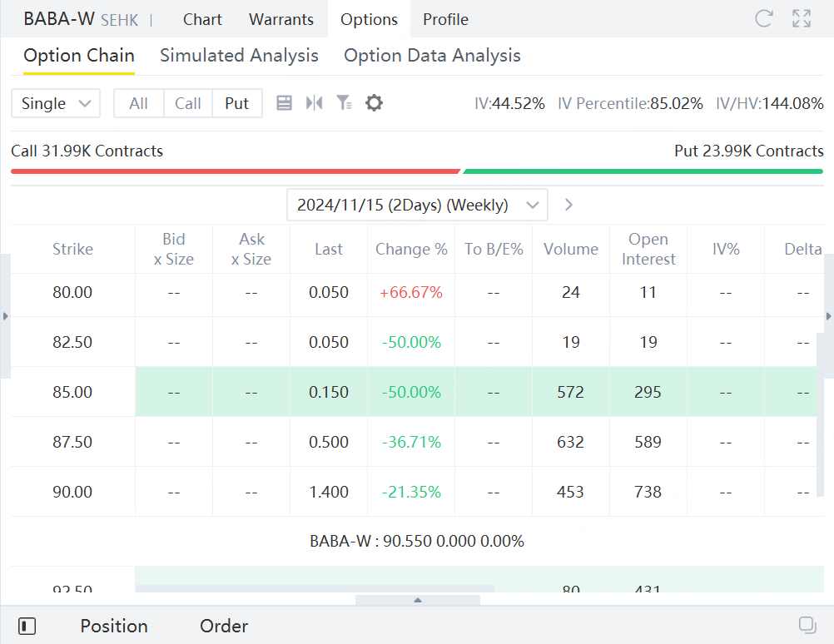Click the Order button
The image size is (834, 644).
coord(224,626)
